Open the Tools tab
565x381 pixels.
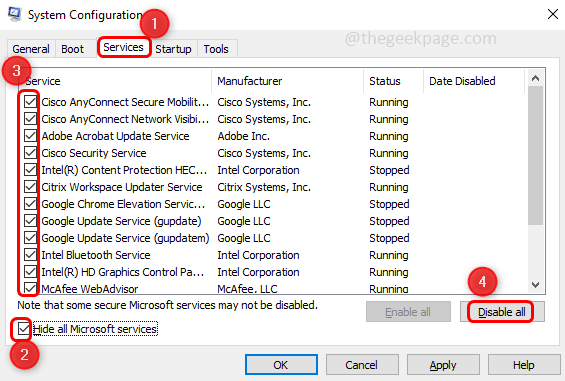[x=216, y=49]
